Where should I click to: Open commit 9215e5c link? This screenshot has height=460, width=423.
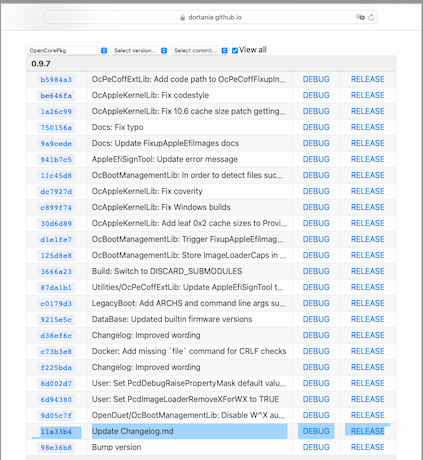(56, 320)
